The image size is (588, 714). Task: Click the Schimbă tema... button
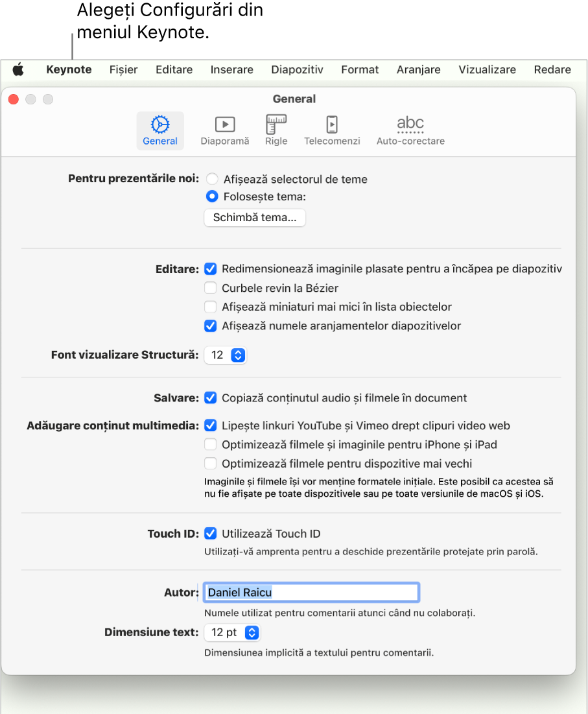255,218
